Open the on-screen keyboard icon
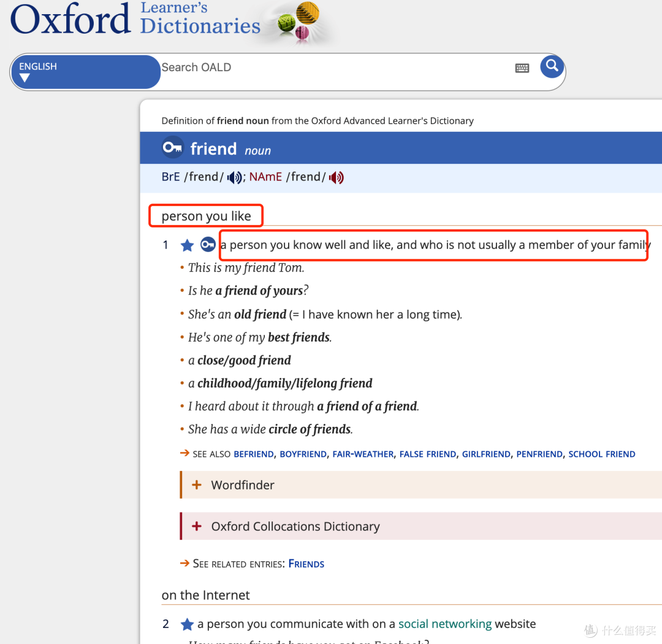The image size is (662, 644). [522, 68]
